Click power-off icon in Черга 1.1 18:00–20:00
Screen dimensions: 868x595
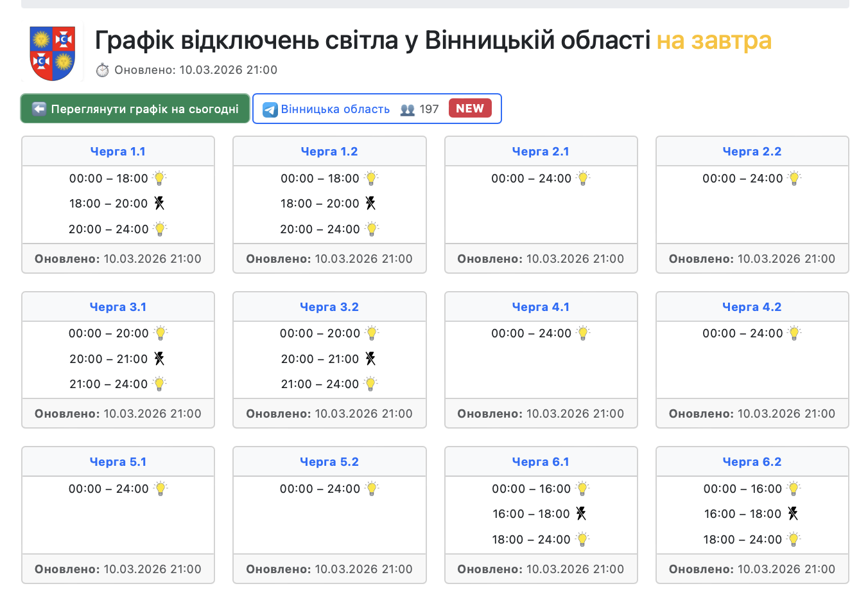[159, 204]
